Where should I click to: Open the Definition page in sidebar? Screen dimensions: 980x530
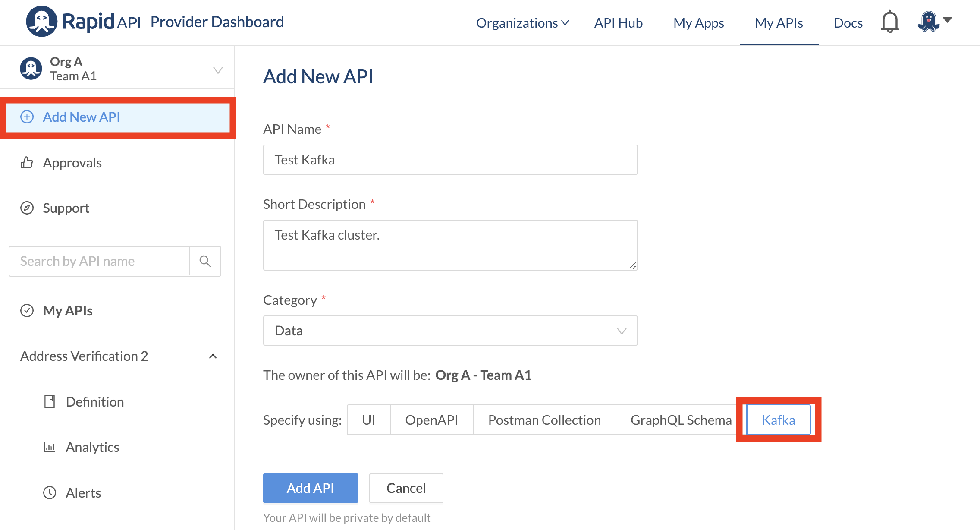coord(94,402)
